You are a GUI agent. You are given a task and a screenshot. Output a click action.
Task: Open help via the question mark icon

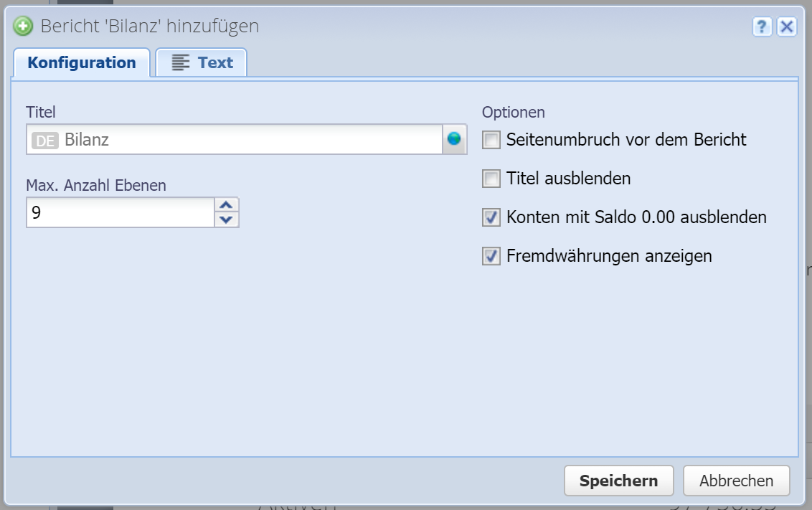click(762, 27)
